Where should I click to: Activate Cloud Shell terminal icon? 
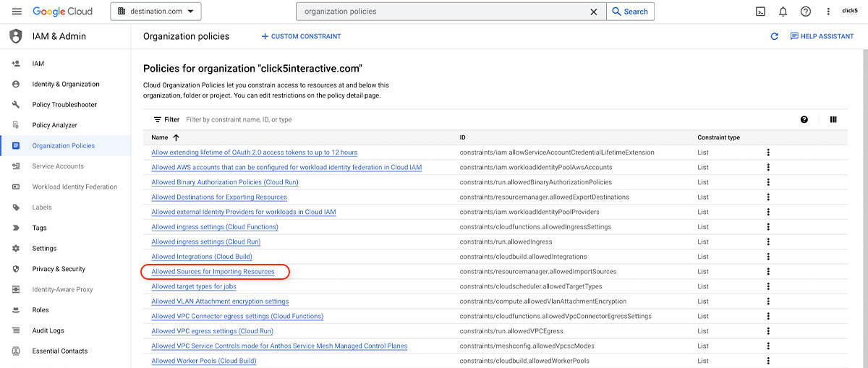click(761, 12)
